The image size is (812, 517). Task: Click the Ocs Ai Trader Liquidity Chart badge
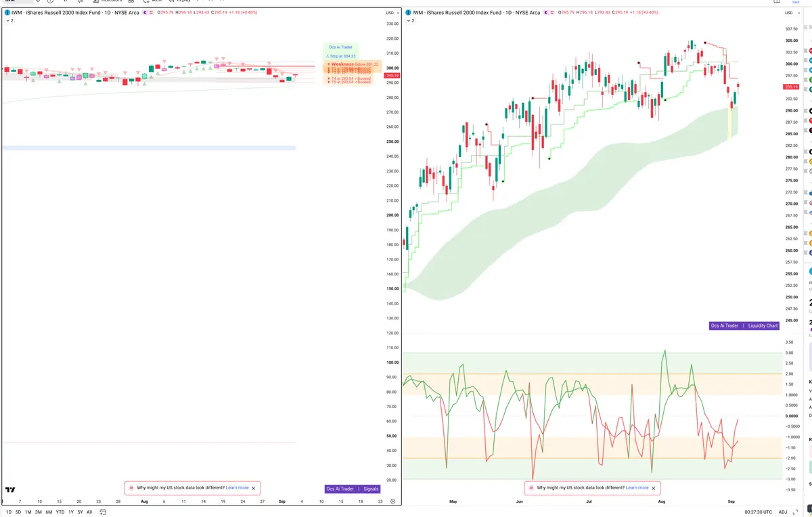[x=744, y=325]
